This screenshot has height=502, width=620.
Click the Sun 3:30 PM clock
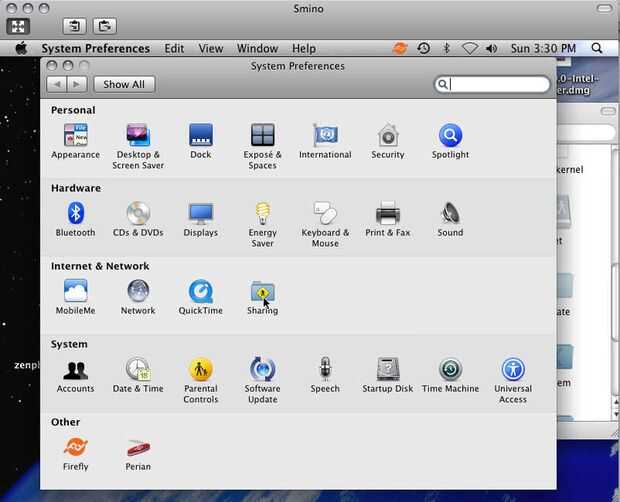point(543,48)
